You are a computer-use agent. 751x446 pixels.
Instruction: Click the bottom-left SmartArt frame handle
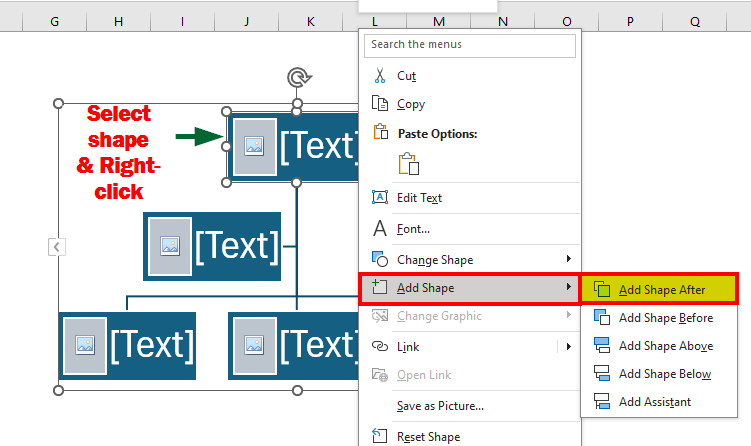58,390
